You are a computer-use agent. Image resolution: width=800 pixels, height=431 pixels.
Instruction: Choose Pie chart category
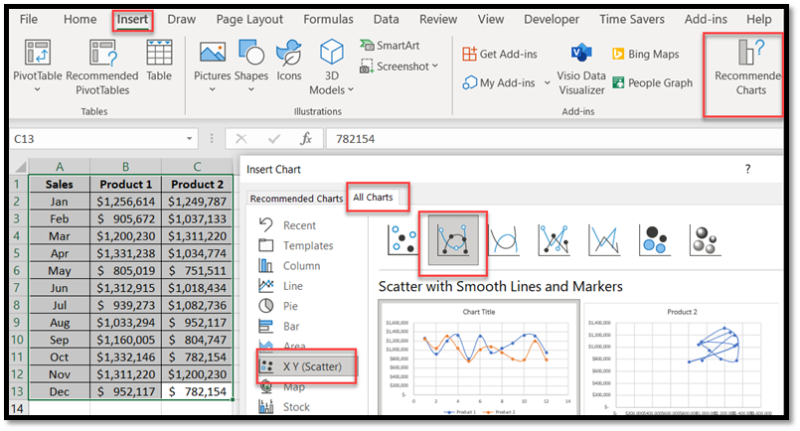click(279, 306)
